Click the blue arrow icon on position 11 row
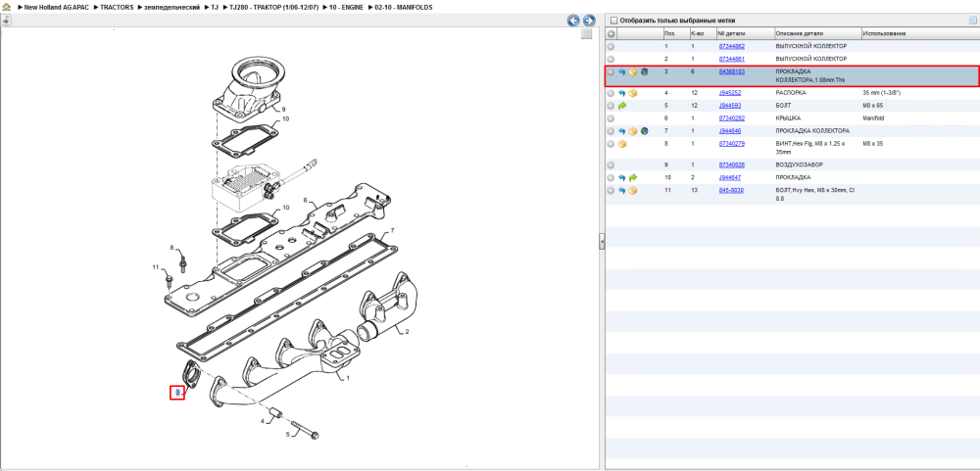Screen dimensions: 980x471 (622, 190)
